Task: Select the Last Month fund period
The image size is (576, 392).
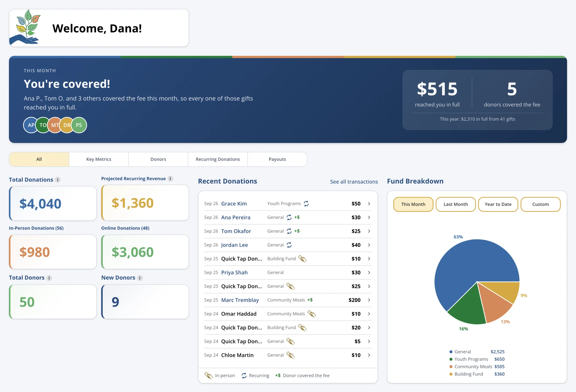Action: [x=456, y=204]
